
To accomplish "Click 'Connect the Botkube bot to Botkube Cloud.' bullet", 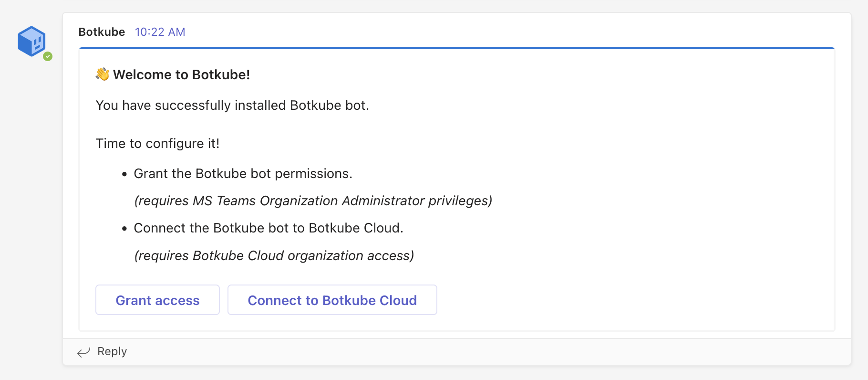I will [269, 228].
